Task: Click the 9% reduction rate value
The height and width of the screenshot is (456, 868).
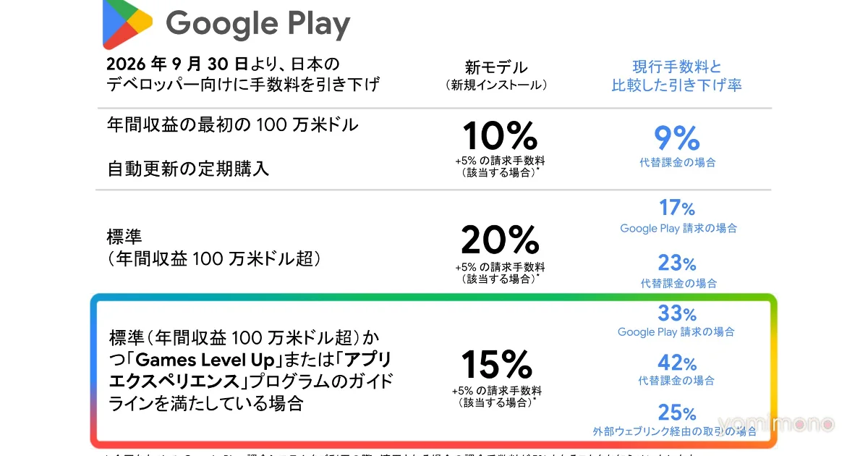Action: (x=676, y=138)
